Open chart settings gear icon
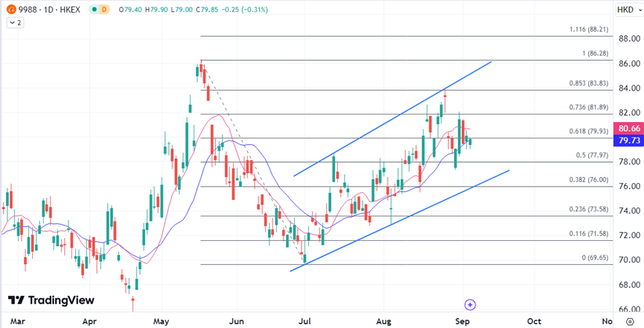The width and height of the screenshot is (644, 328). 629,321
